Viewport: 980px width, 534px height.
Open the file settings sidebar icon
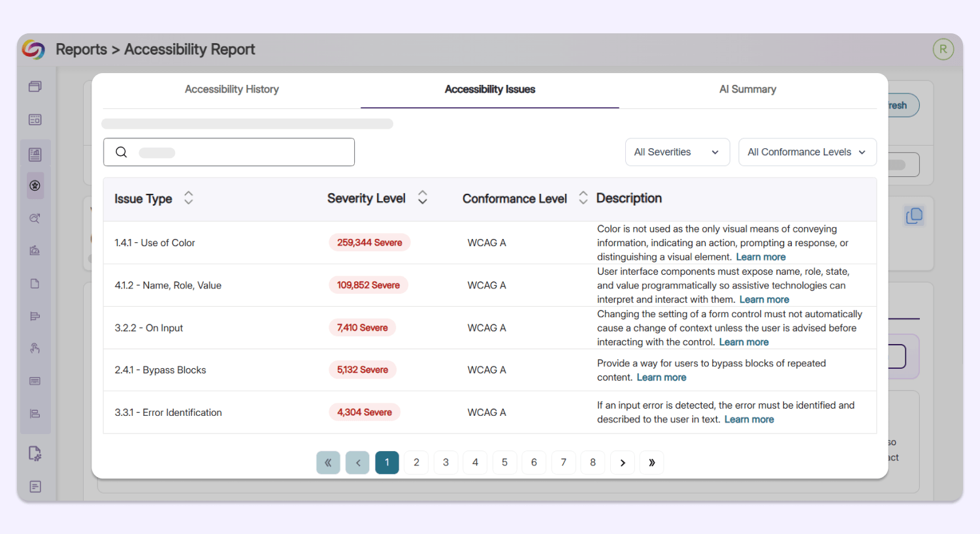coord(35,454)
